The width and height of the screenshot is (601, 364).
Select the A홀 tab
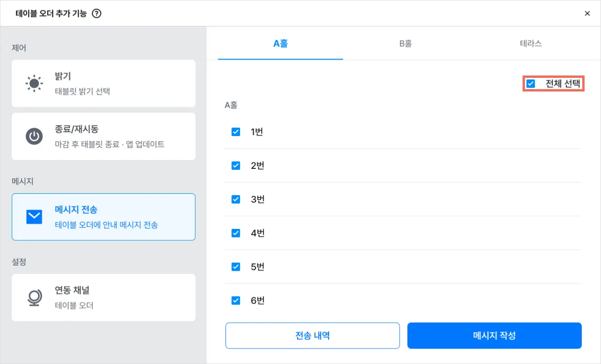[281, 44]
